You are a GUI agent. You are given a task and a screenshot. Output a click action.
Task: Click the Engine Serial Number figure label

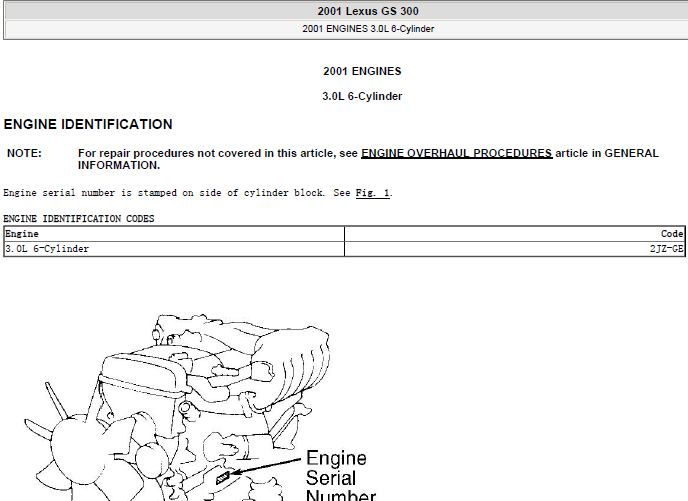[340, 476]
